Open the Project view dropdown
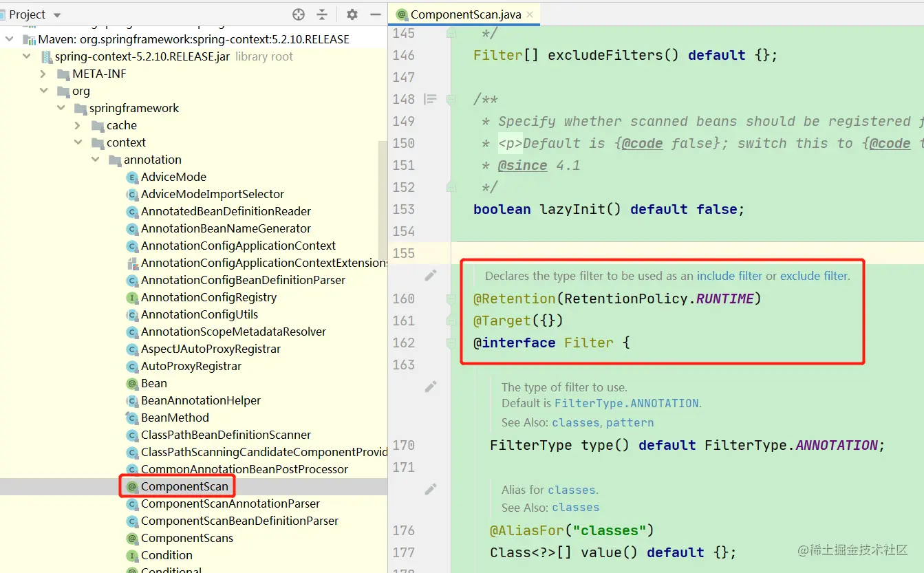Viewport: 924px width, 573px height. (x=56, y=14)
